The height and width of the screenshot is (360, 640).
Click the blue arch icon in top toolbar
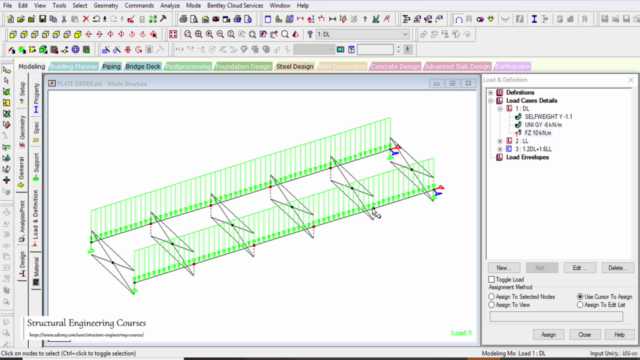(x=459, y=19)
